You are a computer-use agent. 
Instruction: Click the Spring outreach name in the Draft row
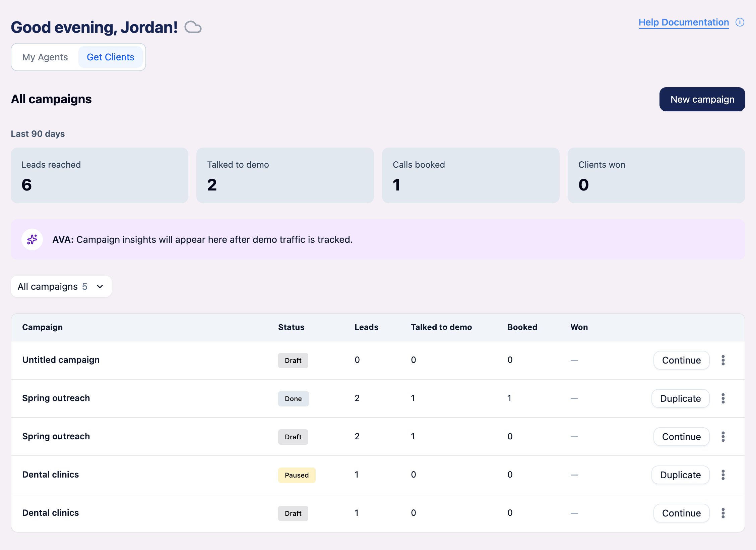coord(56,436)
